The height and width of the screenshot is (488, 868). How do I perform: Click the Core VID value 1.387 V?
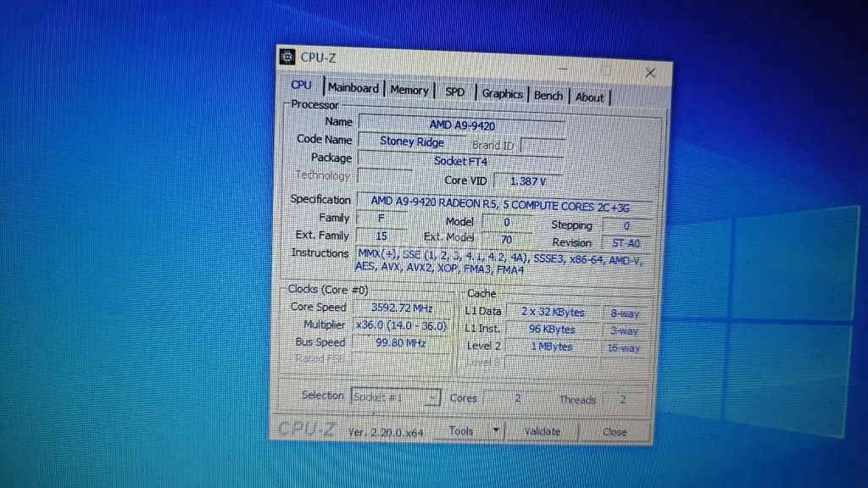pos(527,181)
